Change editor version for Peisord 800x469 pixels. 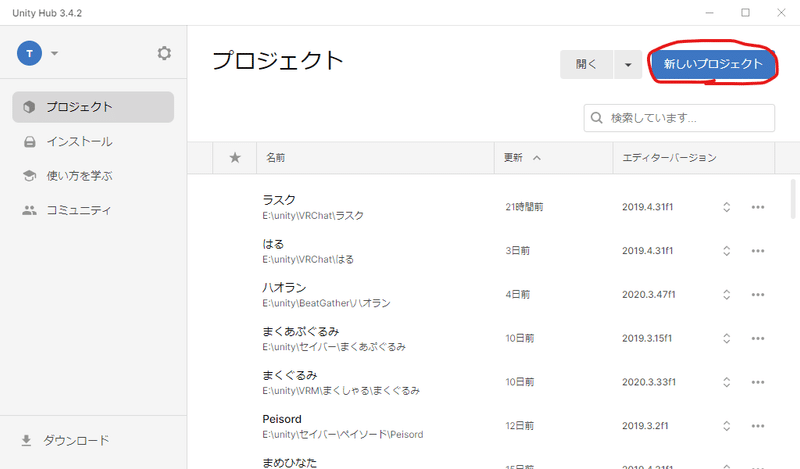click(727, 426)
